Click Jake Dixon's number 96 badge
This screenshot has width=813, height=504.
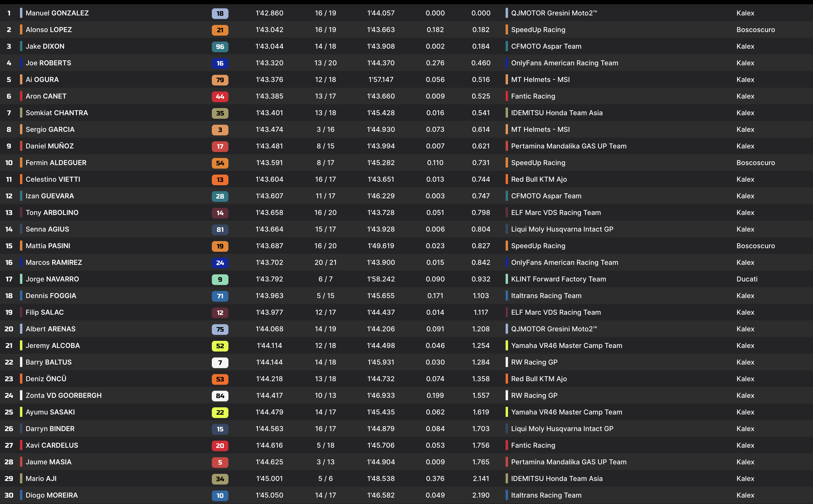(220, 47)
